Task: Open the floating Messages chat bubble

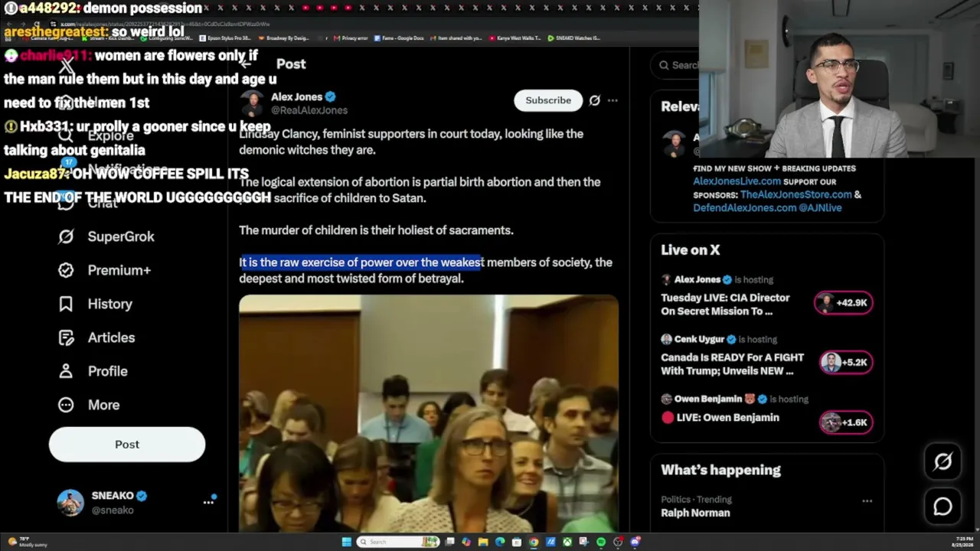Action: point(942,507)
